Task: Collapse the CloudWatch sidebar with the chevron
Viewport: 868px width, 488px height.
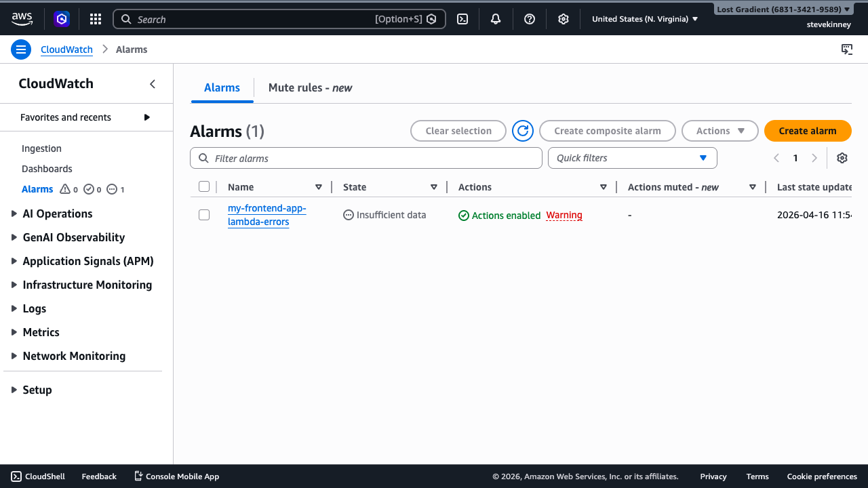Action: click(153, 84)
